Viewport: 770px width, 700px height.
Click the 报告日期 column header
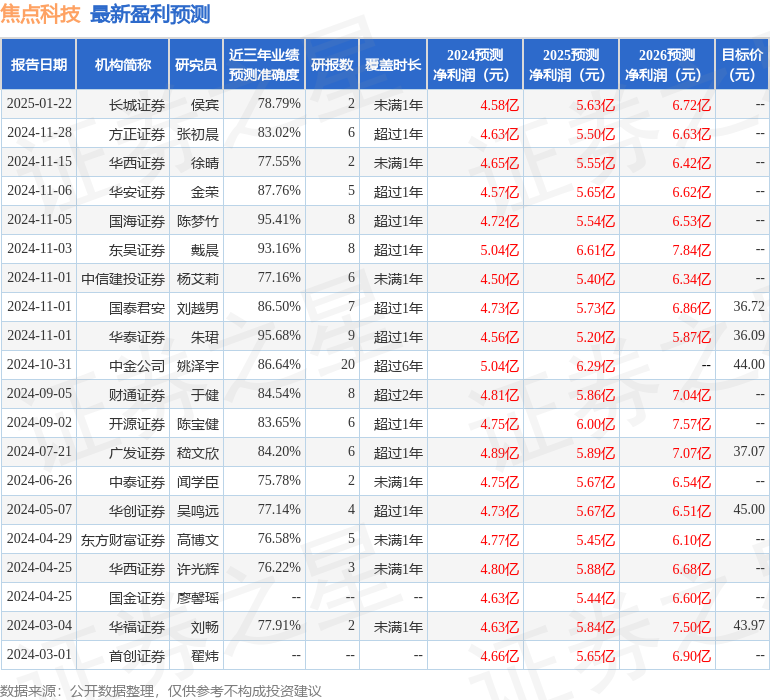[x=39, y=65]
